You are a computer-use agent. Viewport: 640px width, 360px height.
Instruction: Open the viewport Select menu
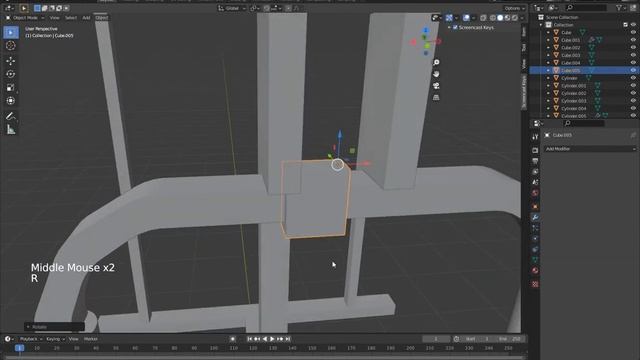pos(71,18)
